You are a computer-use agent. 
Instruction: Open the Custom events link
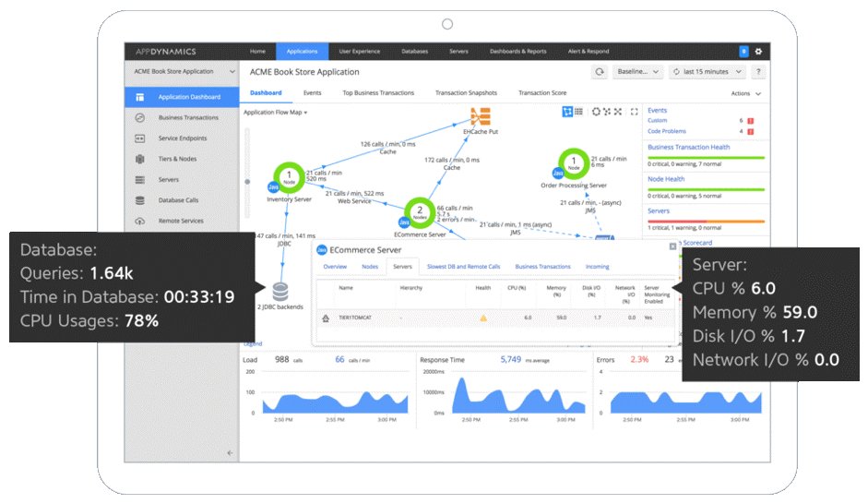[657, 121]
